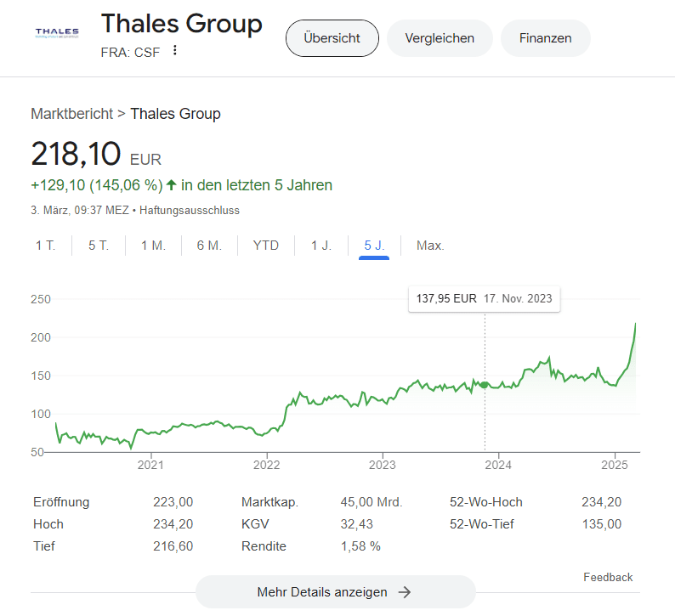Show the Max. chart range
The width and height of the screenshot is (675, 616).
click(430, 246)
